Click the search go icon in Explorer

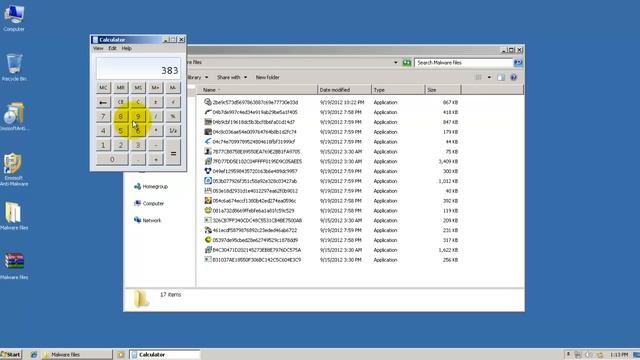518,62
